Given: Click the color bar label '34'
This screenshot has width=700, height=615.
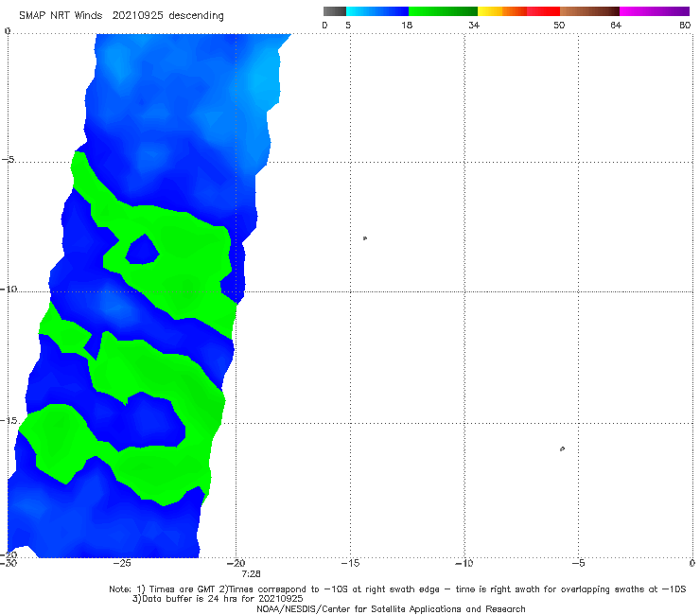Looking at the screenshot, I should point(474,26).
